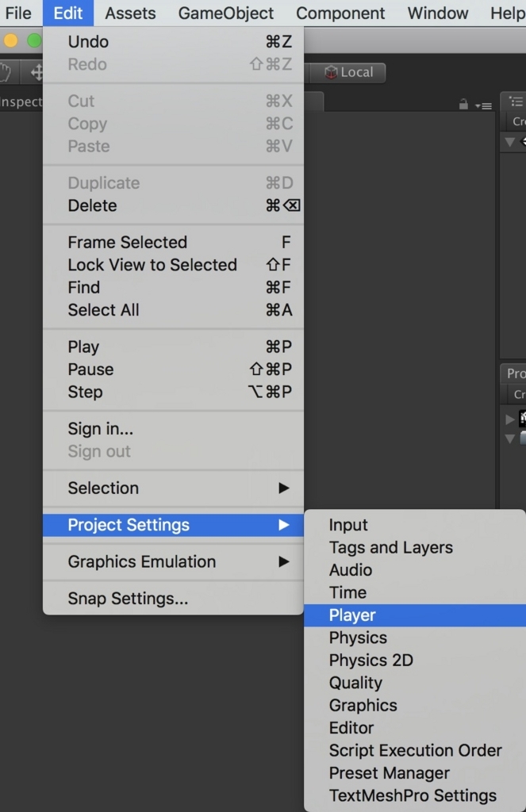
Task: Open Tags and Layers settings
Action: [415, 547]
